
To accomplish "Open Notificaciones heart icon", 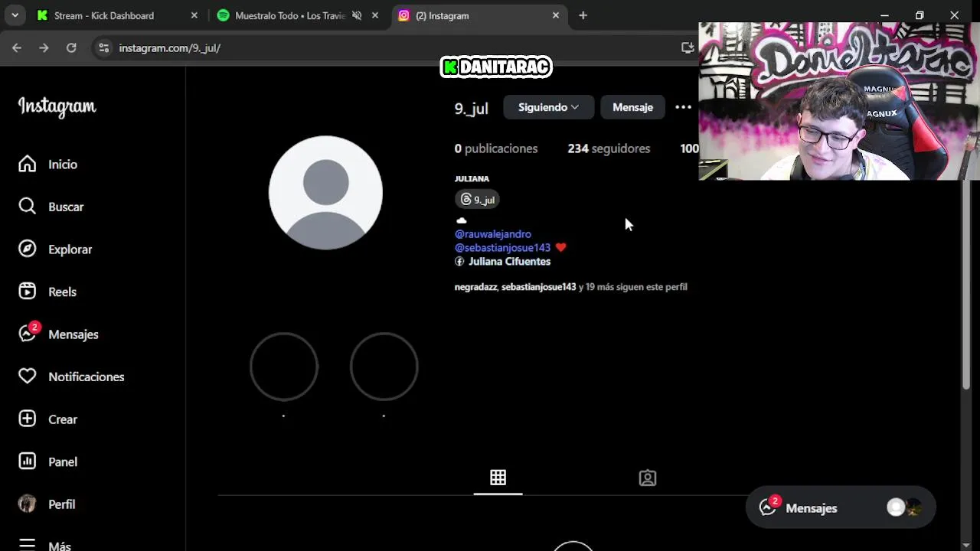I will [x=28, y=377].
